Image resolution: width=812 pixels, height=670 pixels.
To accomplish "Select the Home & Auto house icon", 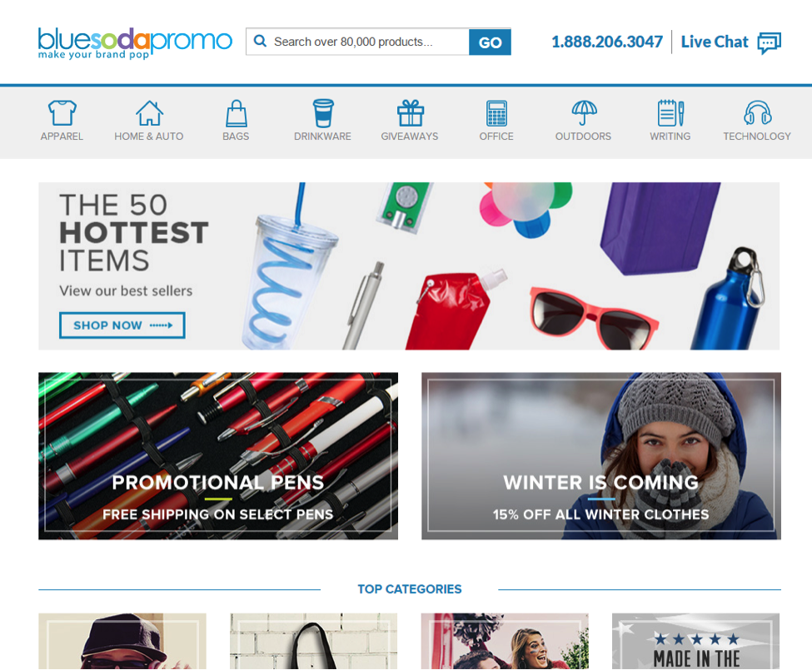I will tap(149, 113).
